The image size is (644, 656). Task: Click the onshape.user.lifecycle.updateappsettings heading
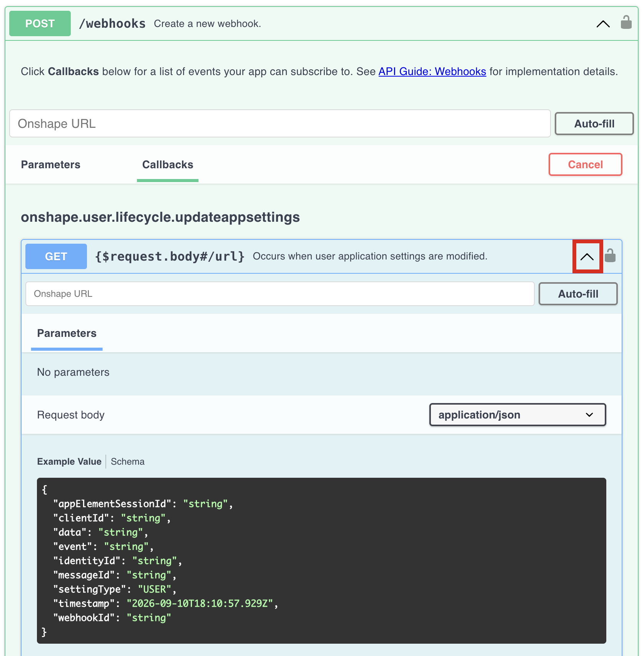160,217
